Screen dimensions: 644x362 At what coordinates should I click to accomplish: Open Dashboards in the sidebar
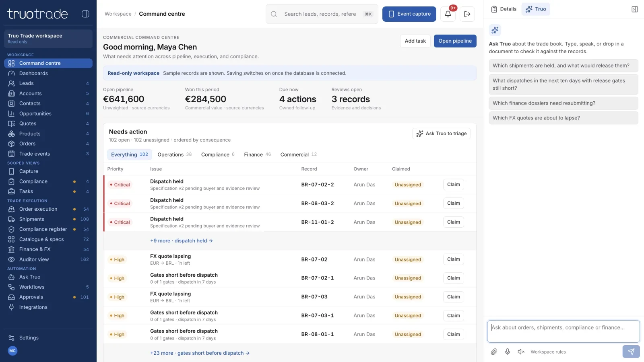click(x=48, y=73)
